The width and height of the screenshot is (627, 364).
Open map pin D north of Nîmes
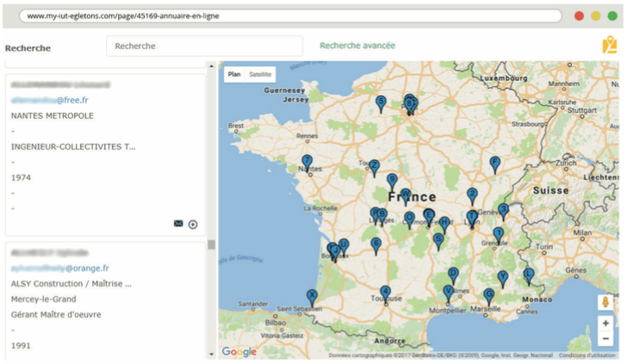453,275
